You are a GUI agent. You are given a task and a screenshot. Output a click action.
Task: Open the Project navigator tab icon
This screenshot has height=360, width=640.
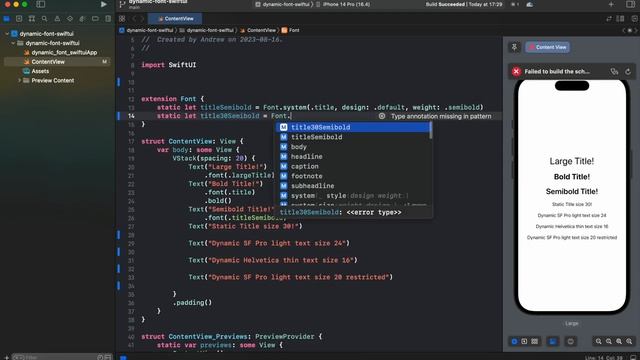point(7,19)
